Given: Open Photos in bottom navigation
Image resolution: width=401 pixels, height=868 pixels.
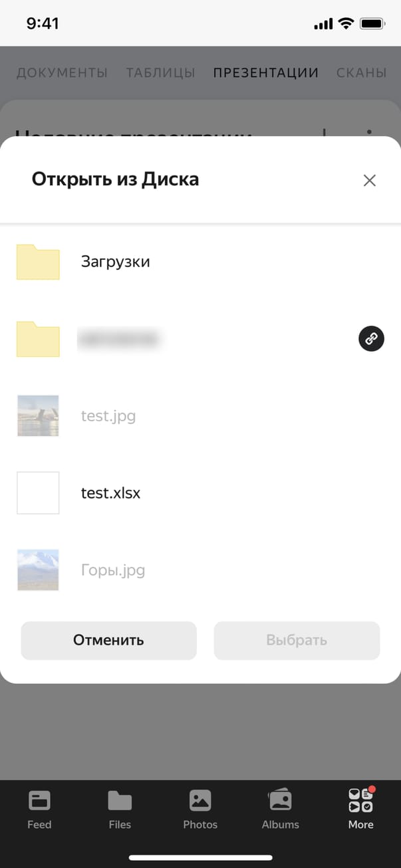Looking at the screenshot, I should point(200,810).
